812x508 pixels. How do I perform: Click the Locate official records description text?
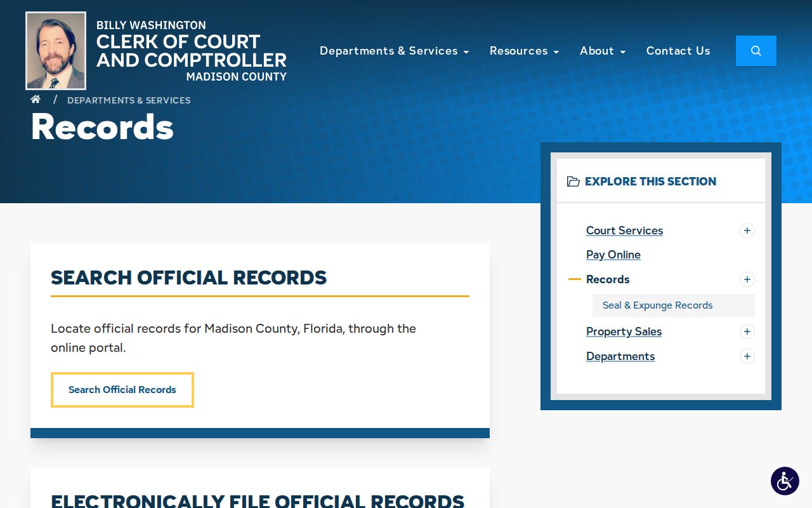pyautogui.click(x=233, y=338)
